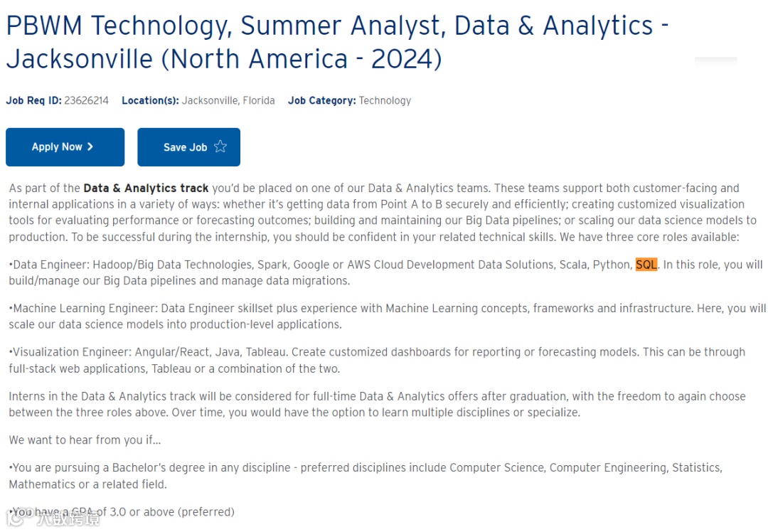
Task: Click the Jacksonville, Florida location value
Action: (228, 101)
